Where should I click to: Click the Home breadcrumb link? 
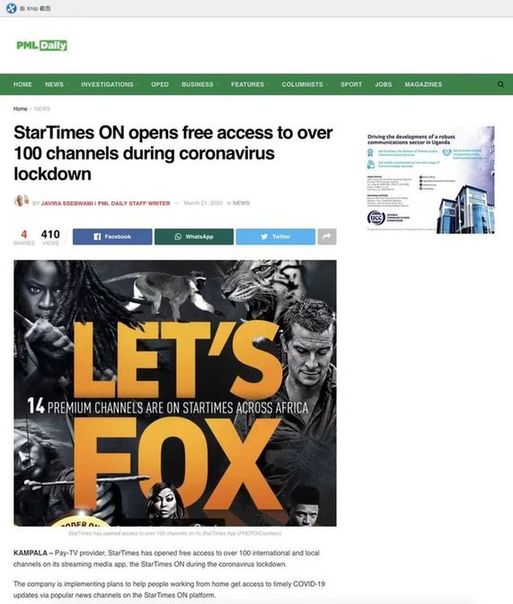(20, 109)
